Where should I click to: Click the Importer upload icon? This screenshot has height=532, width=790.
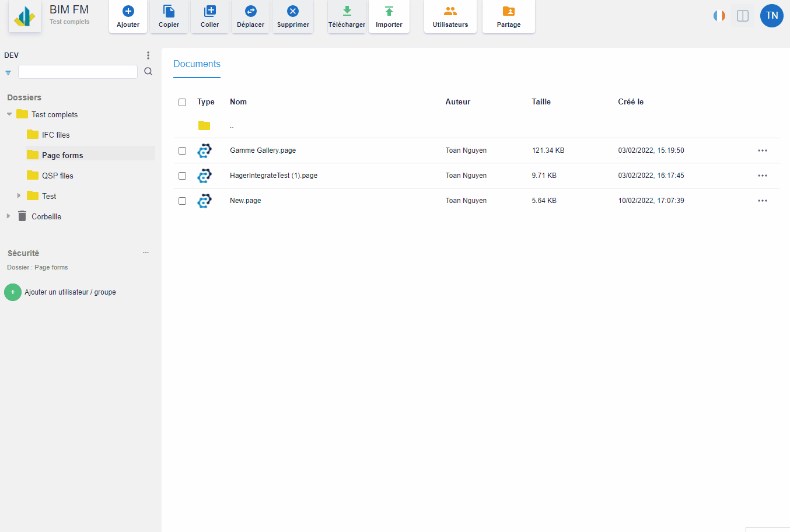389,12
